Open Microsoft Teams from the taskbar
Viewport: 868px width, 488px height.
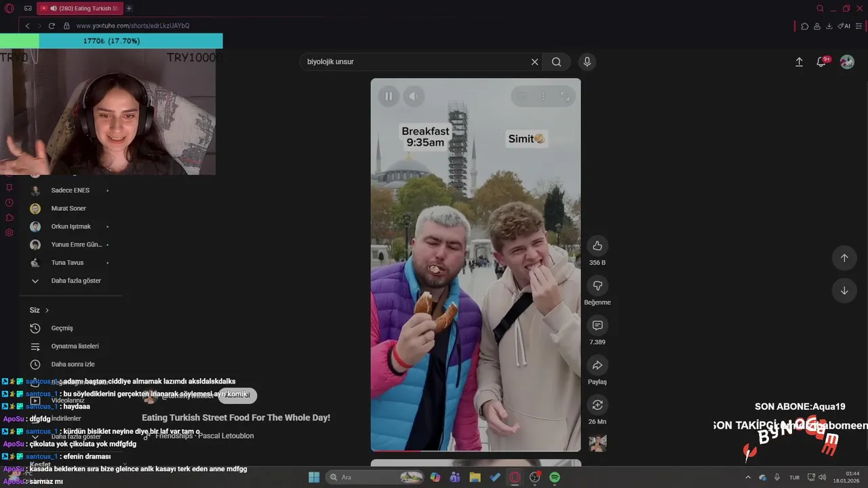click(x=455, y=477)
